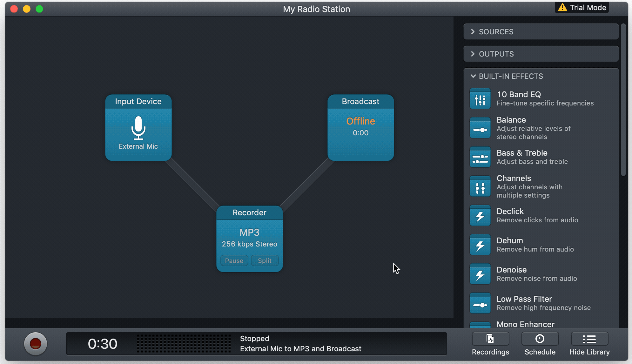
Task: Toggle Pause on the Recorder block
Action: coord(234,261)
